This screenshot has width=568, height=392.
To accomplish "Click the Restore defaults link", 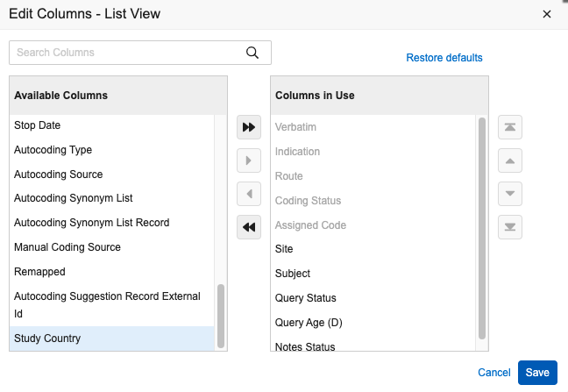I will click(444, 58).
